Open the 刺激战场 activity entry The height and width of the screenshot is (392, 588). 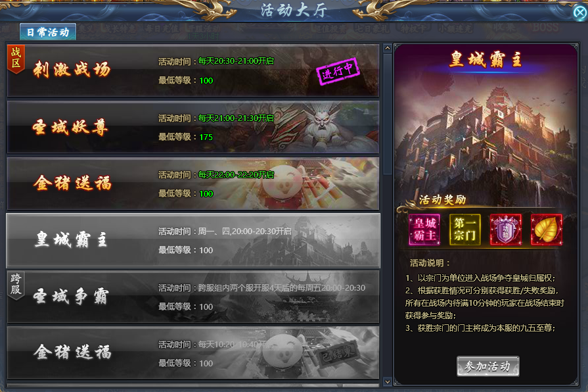[x=192, y=70]
